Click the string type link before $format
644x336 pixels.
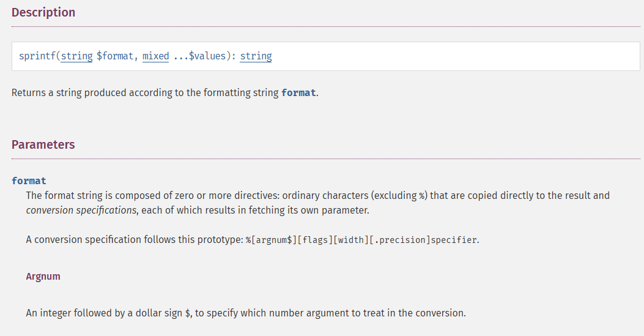[76, 56]
